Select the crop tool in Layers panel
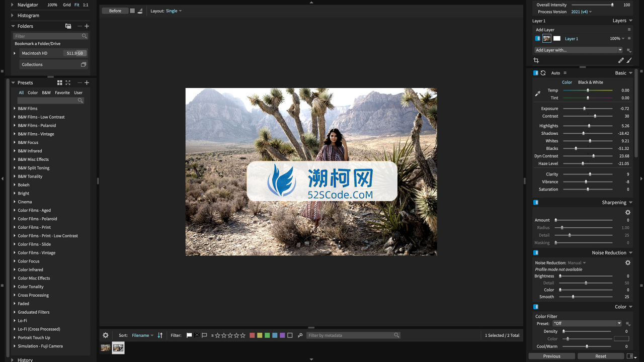Screen dimensions: 644x362 [x=536, y=60]
